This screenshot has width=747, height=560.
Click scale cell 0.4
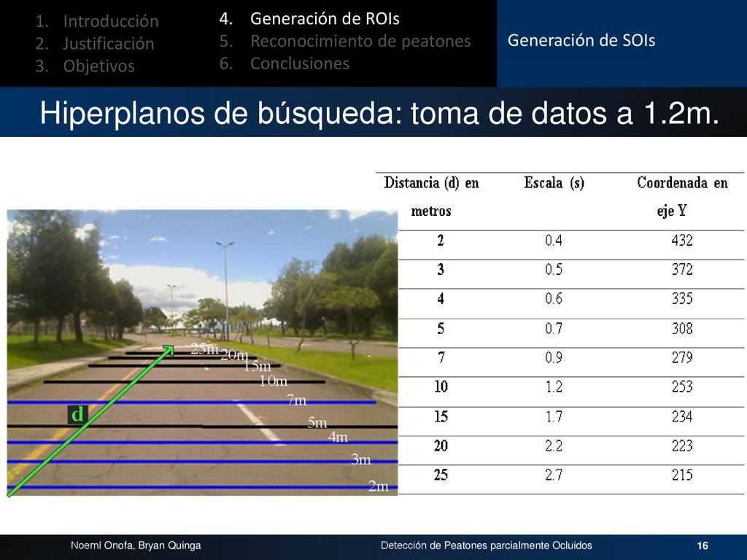point(554,241)
